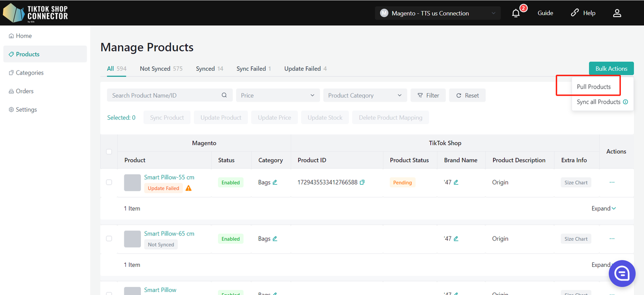Tick the select-all checkbox in table header
Viewport: 644px width, 295px height.
point(109,152)
